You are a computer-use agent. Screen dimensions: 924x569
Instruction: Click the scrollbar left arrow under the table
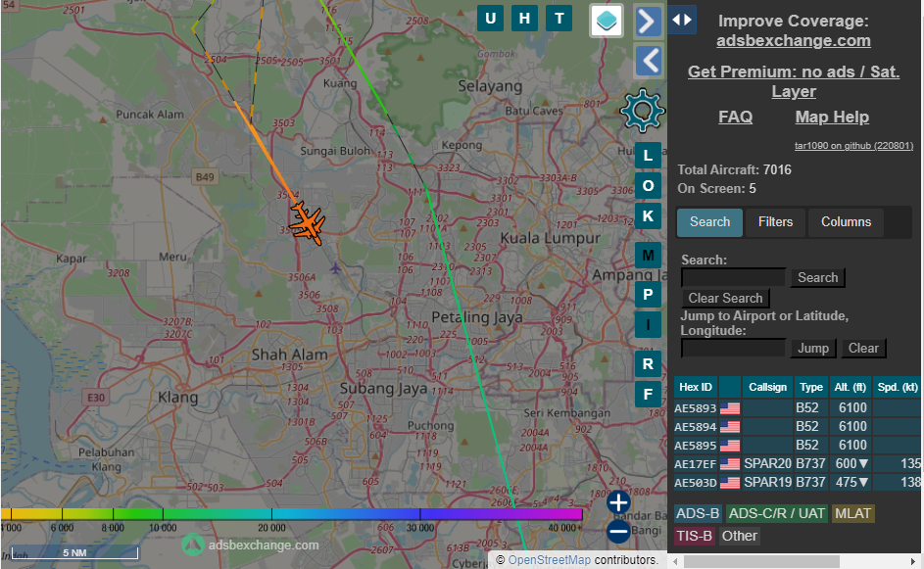676,561
